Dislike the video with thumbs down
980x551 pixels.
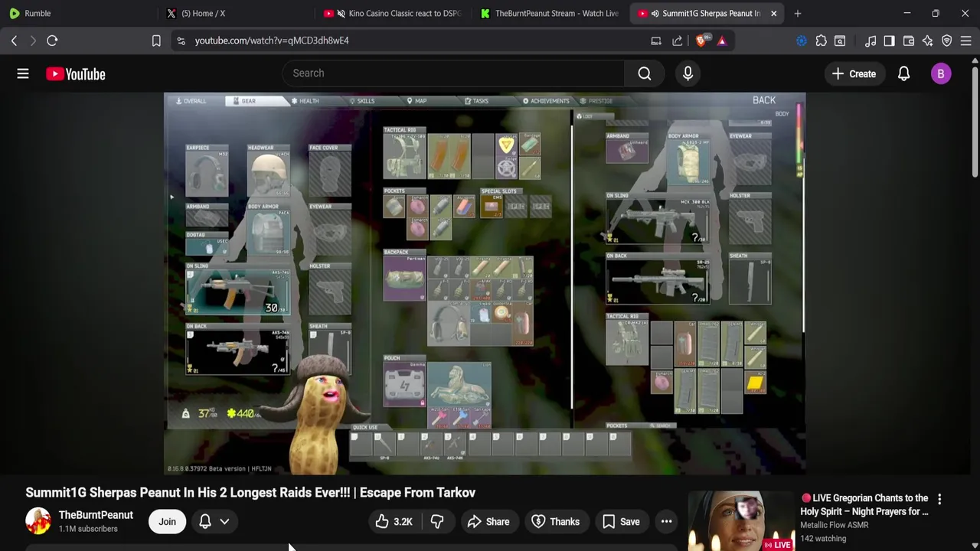click(x=437, y=522)
